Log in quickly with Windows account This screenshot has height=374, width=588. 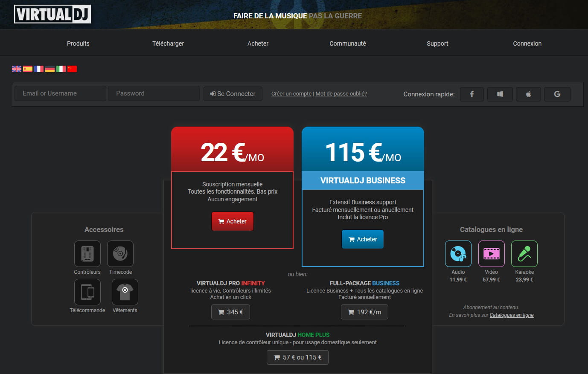point(500,94)
